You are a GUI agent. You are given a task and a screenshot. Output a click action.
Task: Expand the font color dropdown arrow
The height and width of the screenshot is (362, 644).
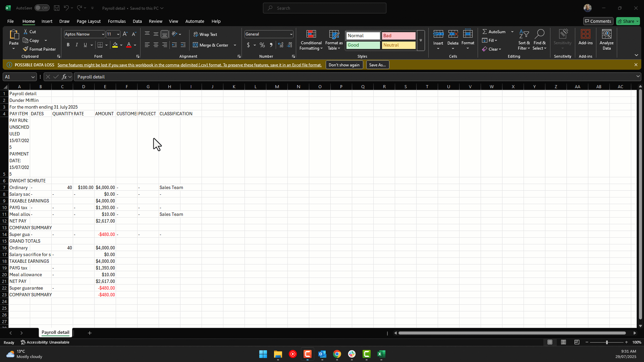coord(135,45)
